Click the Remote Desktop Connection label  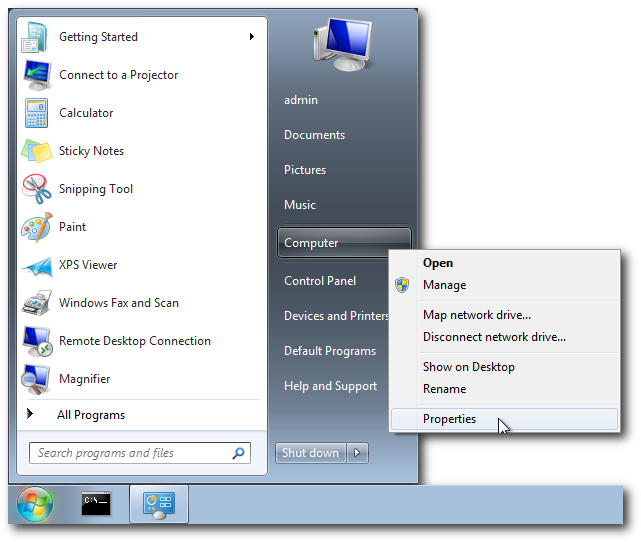coord(135,341)
